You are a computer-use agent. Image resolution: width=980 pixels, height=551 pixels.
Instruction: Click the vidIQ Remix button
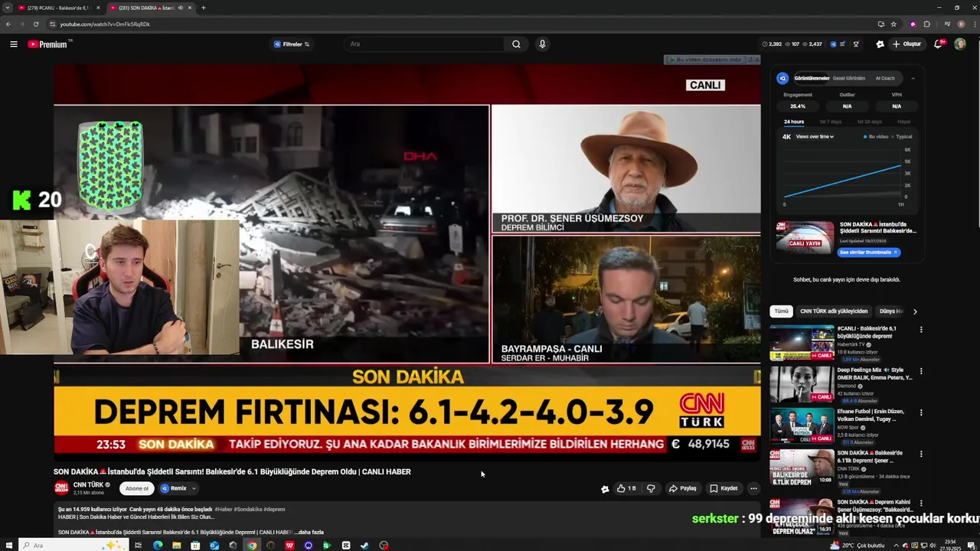tap(173, 488)
